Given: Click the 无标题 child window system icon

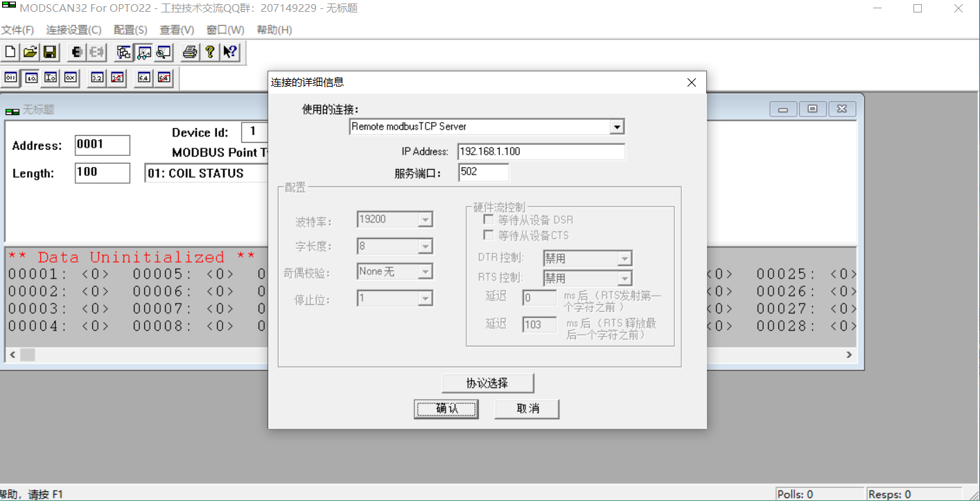Looking at the screenshot, I should coord(12,110).
